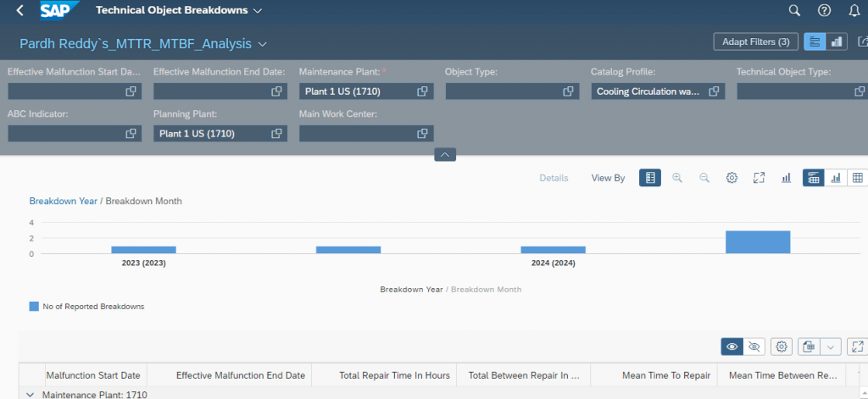Open value help for Effective Malfunction Start Date
Viewport: 868px width, 399px height.
click(x=131, y=91)
